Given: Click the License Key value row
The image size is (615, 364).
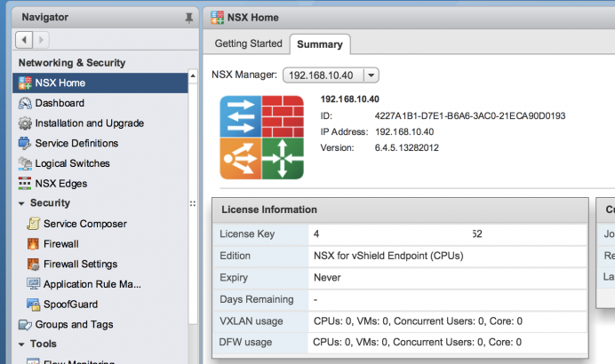Looking at the screenshot, I should (448, 233).
